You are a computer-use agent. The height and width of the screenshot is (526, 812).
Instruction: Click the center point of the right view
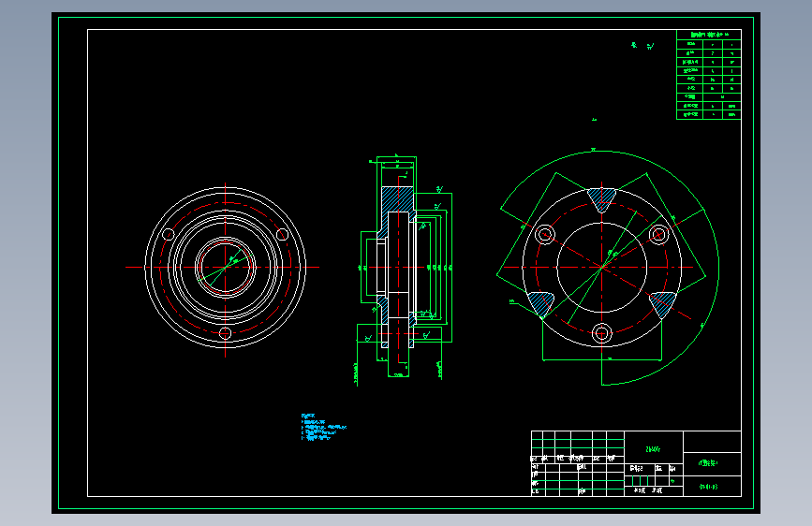pos(602,267)
